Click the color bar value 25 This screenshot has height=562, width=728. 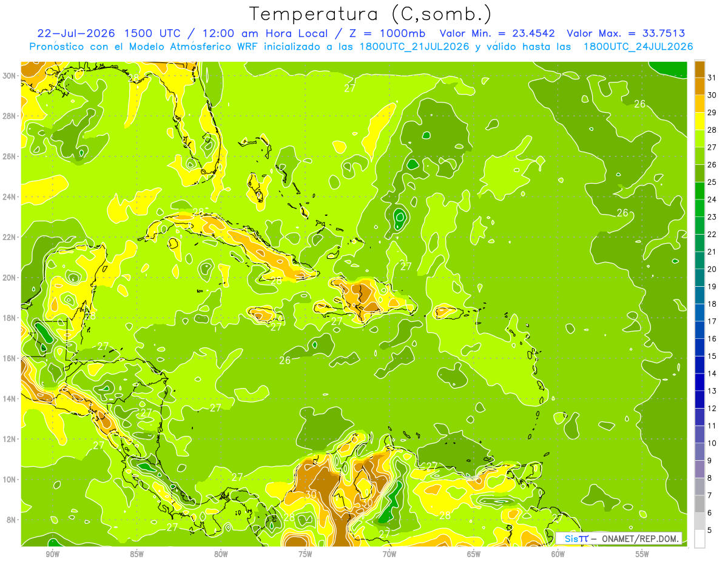pyautogui.click(x=712, y=182)
